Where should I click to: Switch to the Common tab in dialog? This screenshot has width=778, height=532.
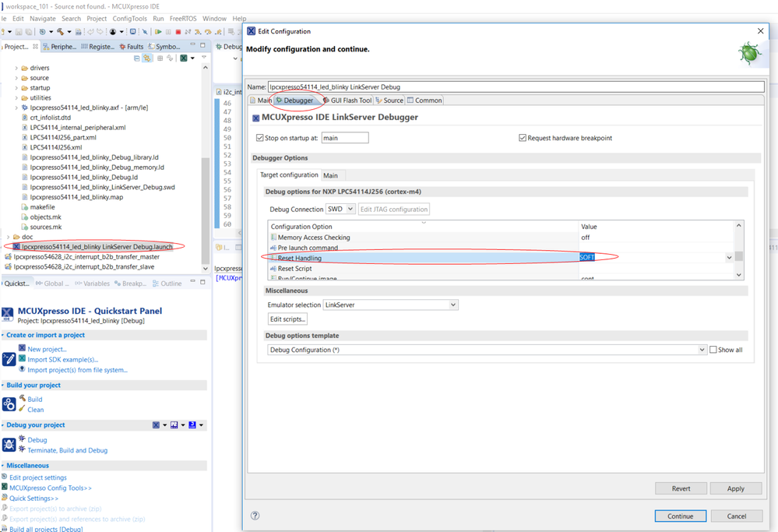click(x=424, y=100)
